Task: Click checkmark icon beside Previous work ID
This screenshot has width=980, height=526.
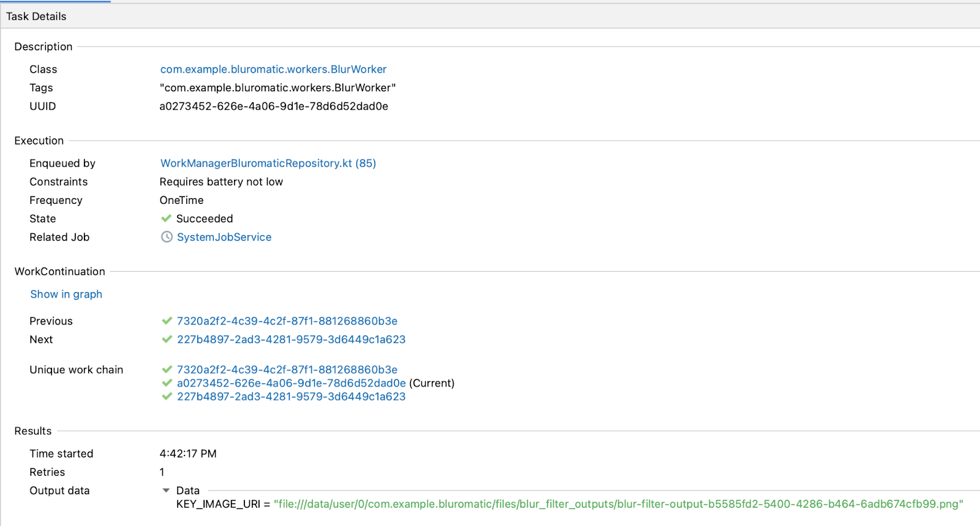Action: click(x=167, y=321)
